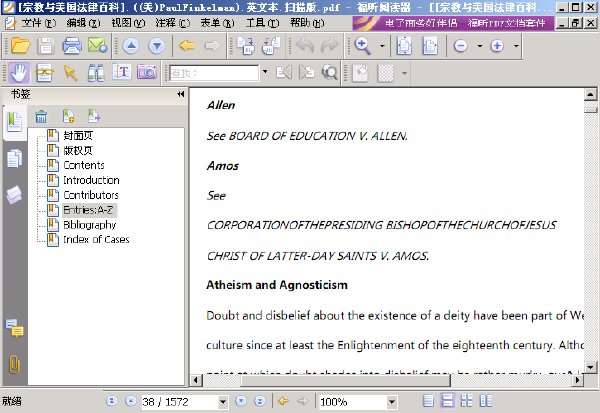
Task: Open the zoom out dropdown arrow
Action: point(479,46)
